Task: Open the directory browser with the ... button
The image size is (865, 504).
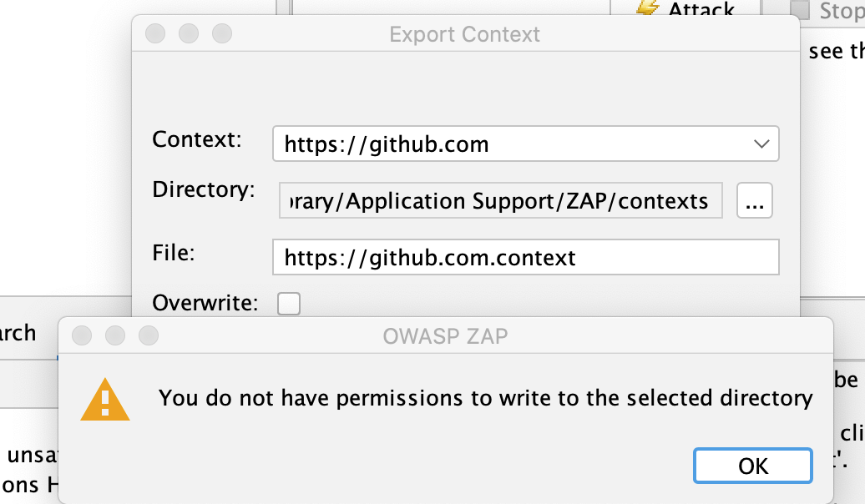Action: coord(754,200)
